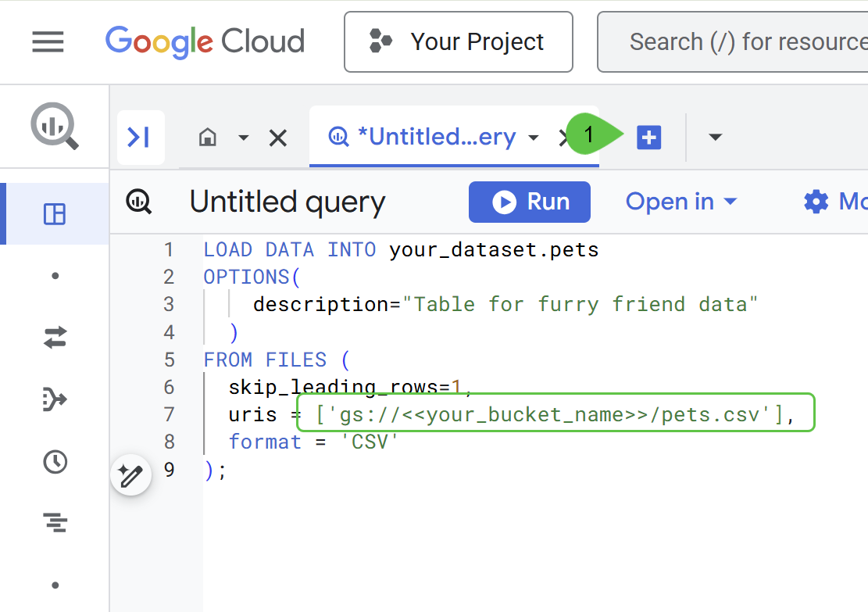Click the your_dataset.pets table name in line 1
Screen dimensions: 868x612
click(494, 250)
